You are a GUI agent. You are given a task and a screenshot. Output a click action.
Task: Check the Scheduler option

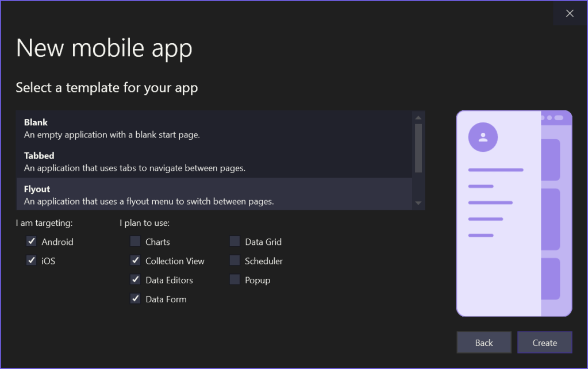(235, 260)
